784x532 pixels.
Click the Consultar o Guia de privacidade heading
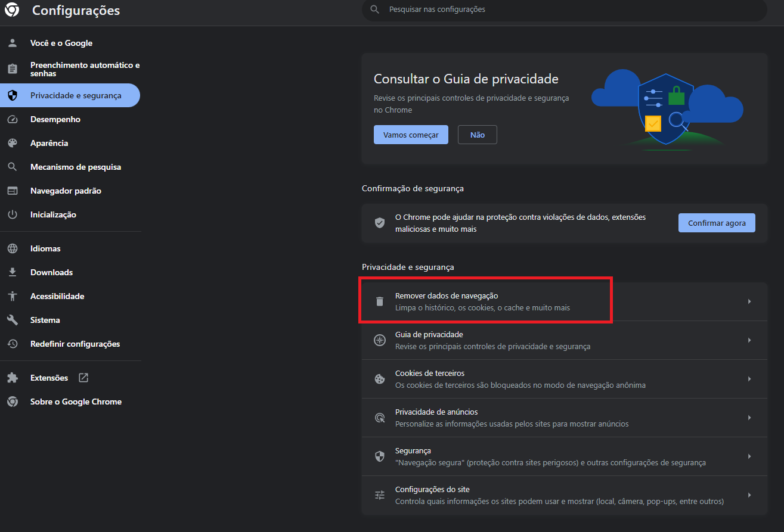pyautogui.click(x=466, y=79)
